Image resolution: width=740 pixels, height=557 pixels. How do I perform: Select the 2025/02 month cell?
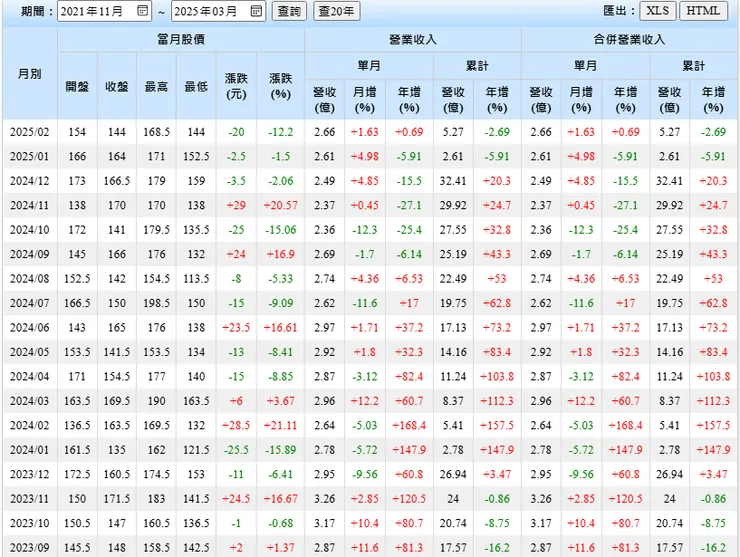tap(30, 132)
